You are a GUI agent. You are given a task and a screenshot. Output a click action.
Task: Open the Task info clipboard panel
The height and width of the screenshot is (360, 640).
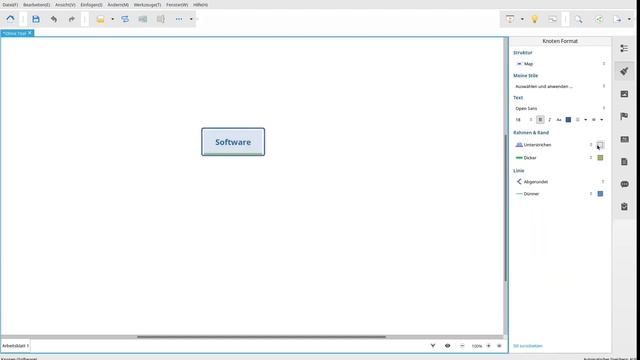pyautogui.click(x=624, y=207)
